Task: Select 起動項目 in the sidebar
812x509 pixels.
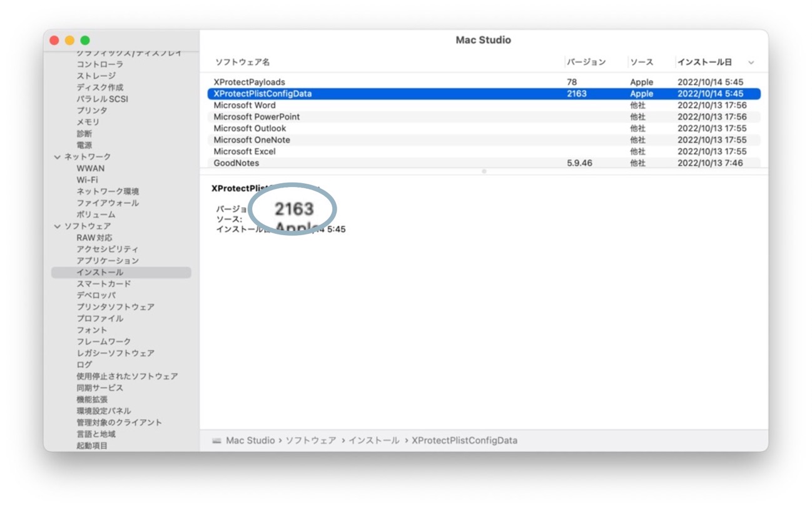Action: pyautogui.click(x=92, y=446)
